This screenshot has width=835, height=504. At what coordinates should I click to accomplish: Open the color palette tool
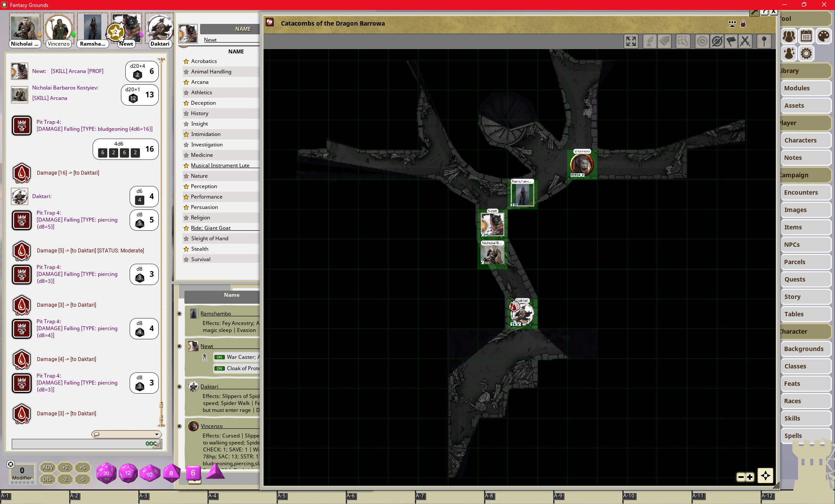tap(823, 36)
